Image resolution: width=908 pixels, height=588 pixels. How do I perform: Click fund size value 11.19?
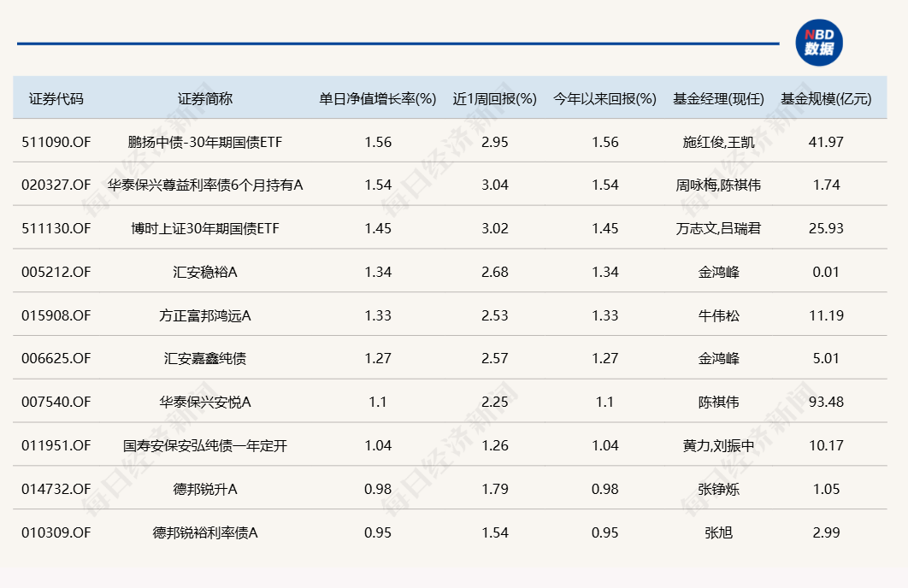click(x=826, y=315)
